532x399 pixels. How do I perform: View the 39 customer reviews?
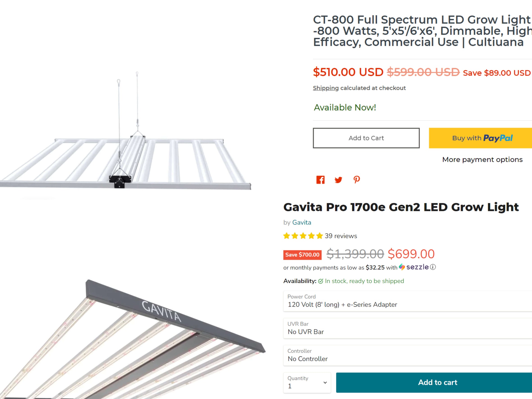[x=341, y=236]
